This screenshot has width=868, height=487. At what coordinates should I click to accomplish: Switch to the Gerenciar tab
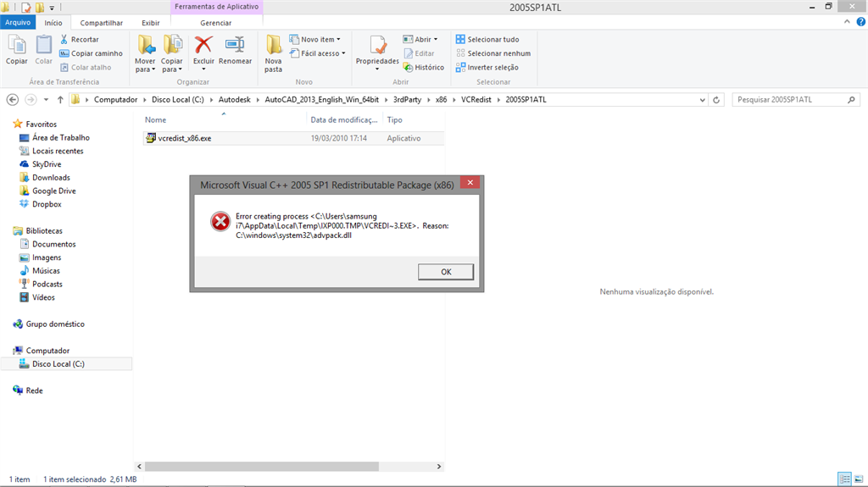pyautogui.click(x=216, y=23)
